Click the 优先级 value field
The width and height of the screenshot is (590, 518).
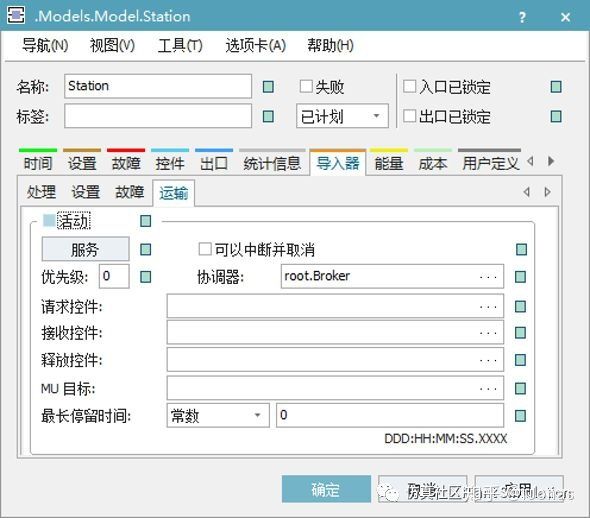(x=114, y=276)
